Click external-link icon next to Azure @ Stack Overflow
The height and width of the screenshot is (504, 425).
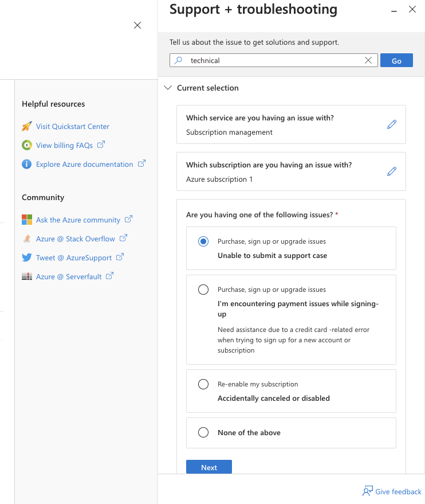point(123,238)
